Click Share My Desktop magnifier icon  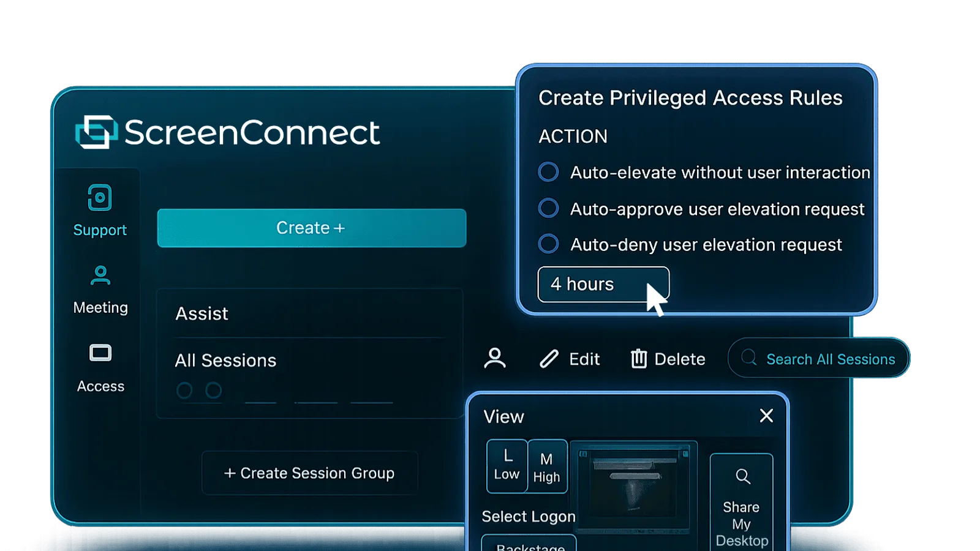click(743, 476)
